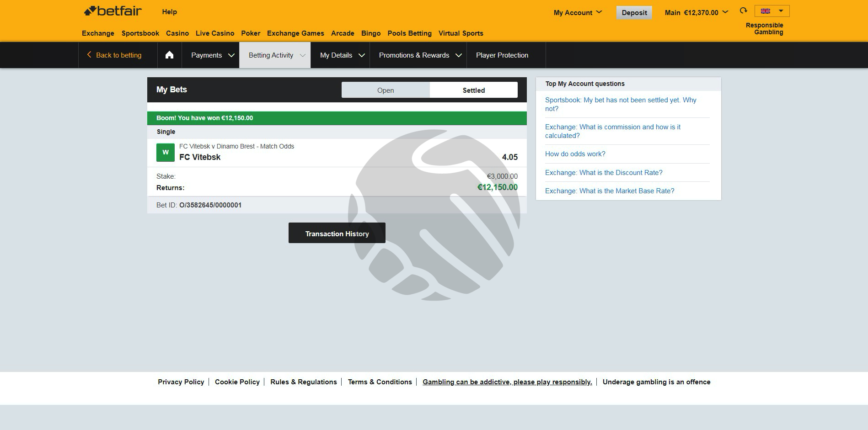Open Terms & Conditions
Screen dimensions: 868x430
point(380,382)
